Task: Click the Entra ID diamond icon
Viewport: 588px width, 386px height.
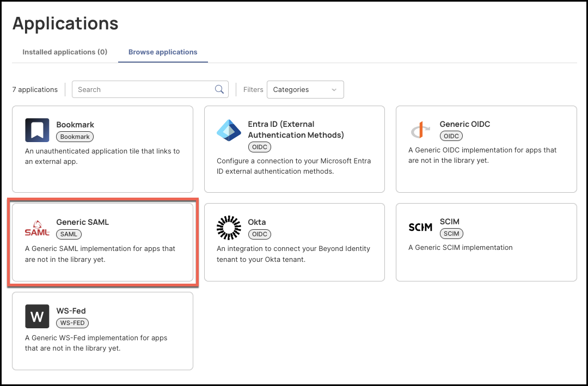Action: coord(229,130)
